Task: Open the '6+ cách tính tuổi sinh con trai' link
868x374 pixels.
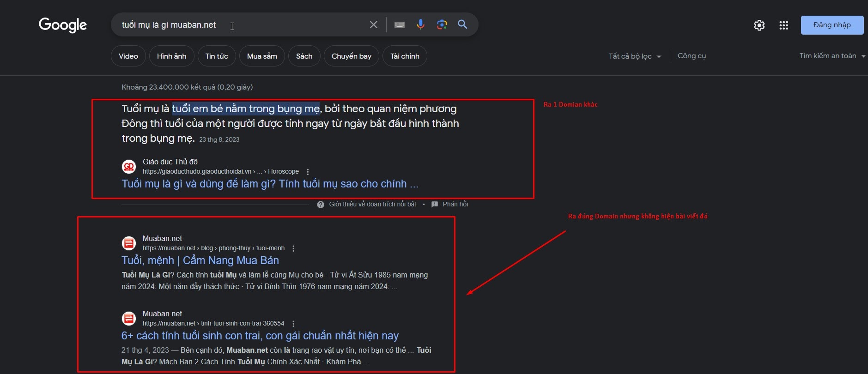Action: coord(260,336)
